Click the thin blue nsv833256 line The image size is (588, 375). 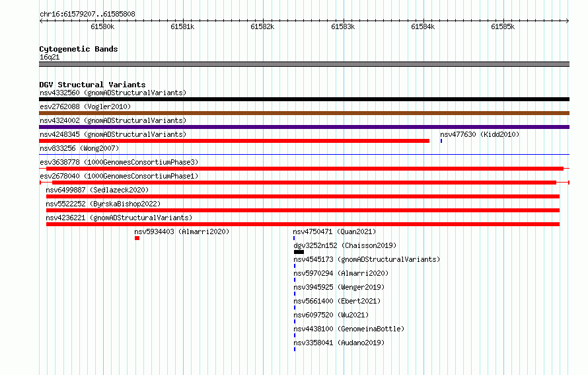(304, 154)
